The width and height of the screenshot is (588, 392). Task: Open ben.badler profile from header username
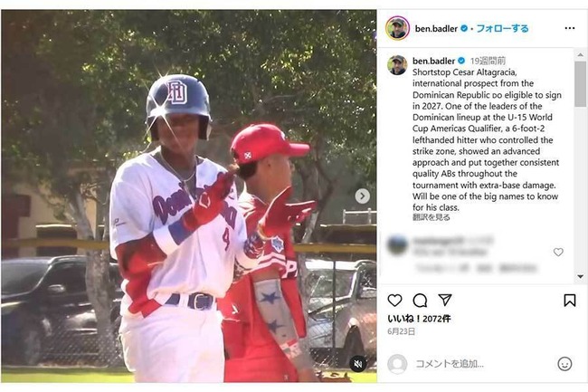coord(436,28)
